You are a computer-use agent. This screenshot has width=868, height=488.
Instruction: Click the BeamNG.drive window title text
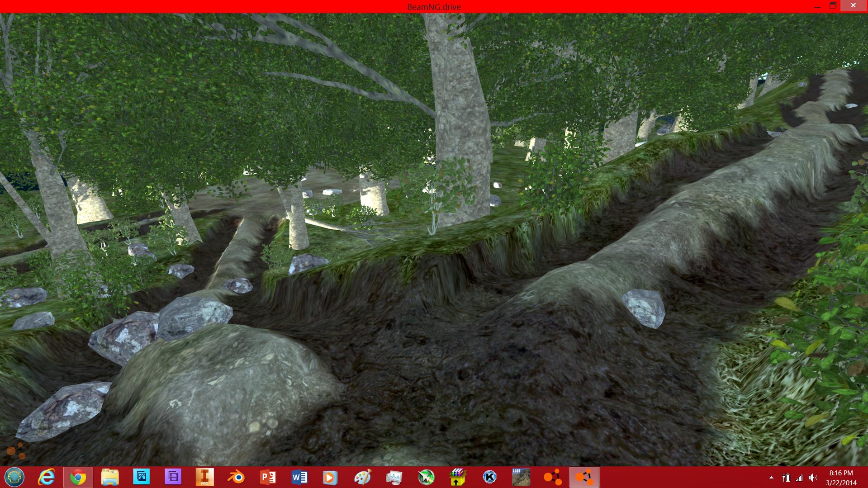(434, 7)
